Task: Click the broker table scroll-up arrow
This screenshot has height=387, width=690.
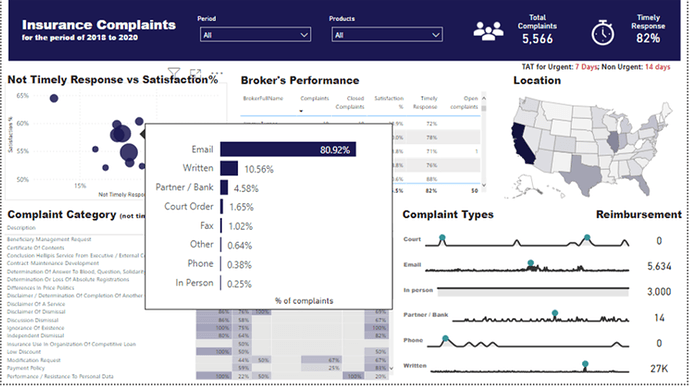Action: tap(484, 98)
